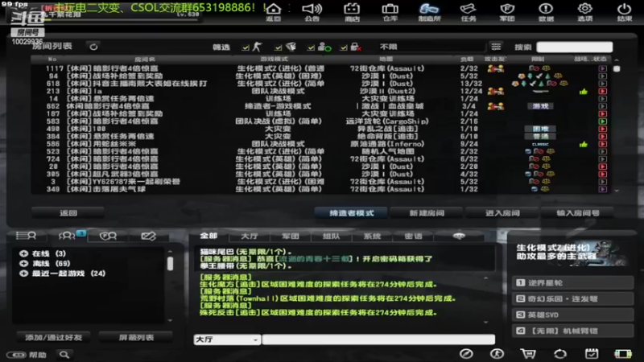The width and height of the screenshot is (644, 362).
Task: Switch to the 组队 chat tab
Action: pyautogui.click(x=331, y=236)
